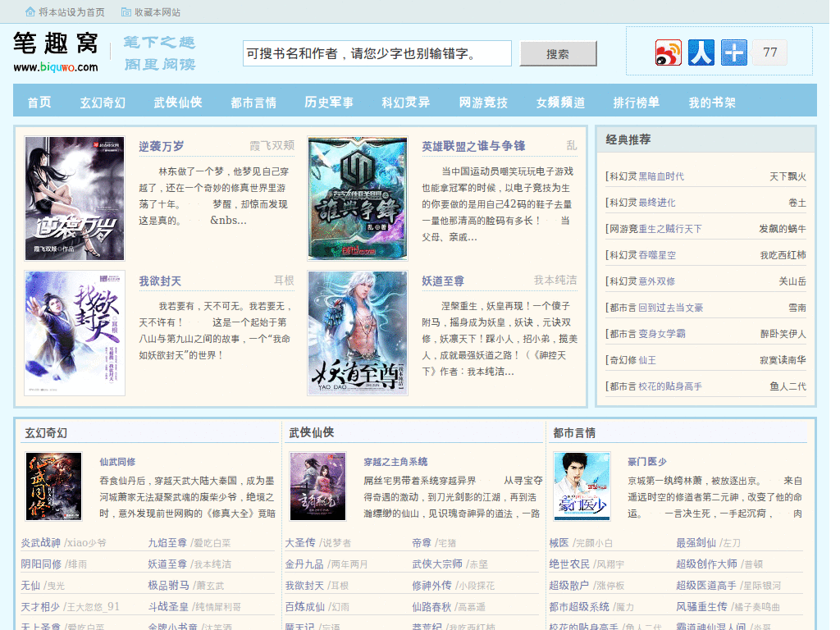The width and height of the screenshot is (840, 630).
Task: Open 阴阳同修 in the fantasy list
Action: tap(41, 564)
